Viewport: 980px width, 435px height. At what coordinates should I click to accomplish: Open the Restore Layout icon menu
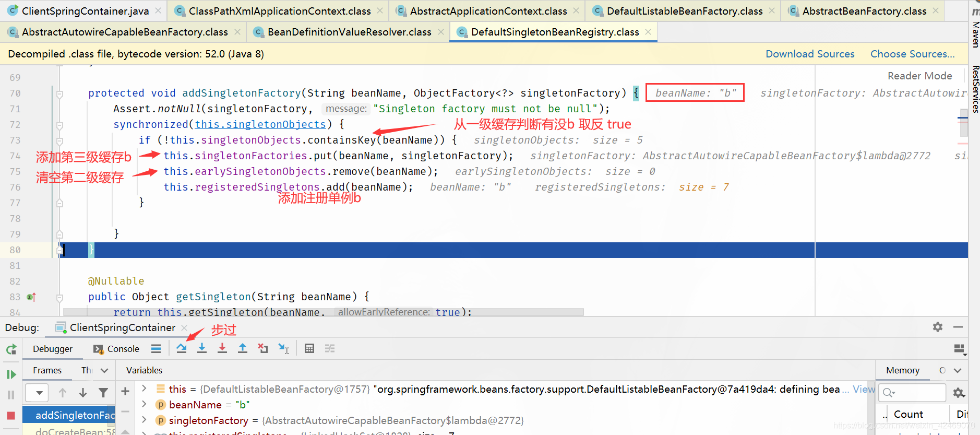click(x=959, y=349)
